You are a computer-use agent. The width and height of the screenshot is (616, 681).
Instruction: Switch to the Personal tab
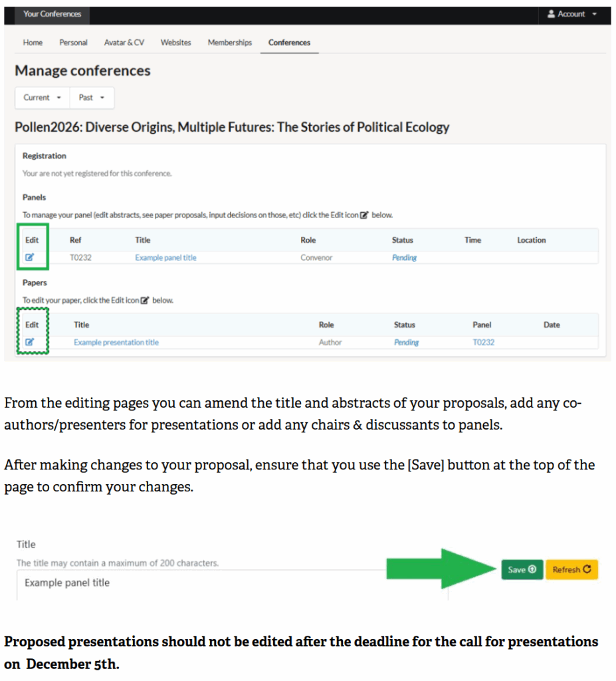coord(73,43)
